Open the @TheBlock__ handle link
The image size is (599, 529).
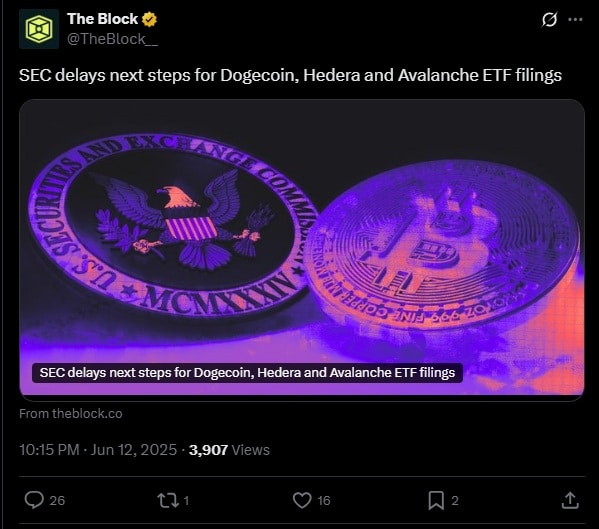pos(112,39)
